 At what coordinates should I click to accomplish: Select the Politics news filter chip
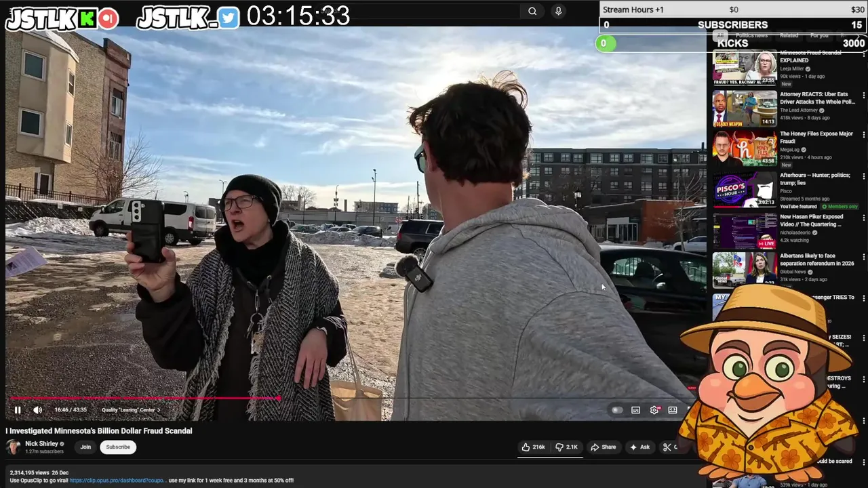pyautogui.click(x=751, y=35)
